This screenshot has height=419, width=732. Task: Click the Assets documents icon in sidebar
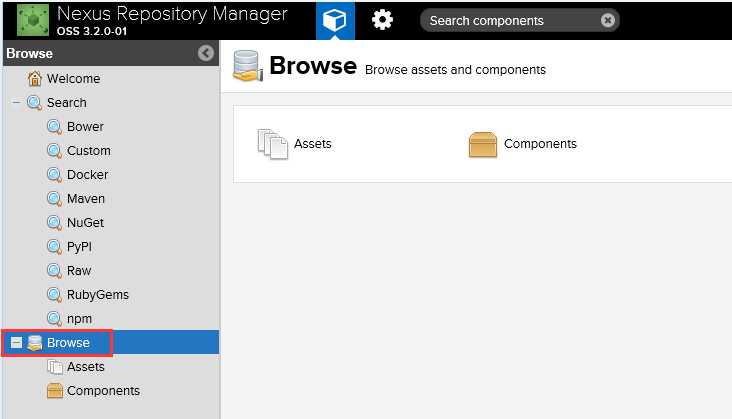tap(55, 367)
